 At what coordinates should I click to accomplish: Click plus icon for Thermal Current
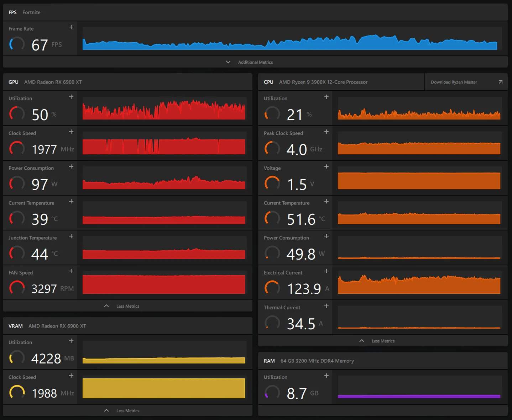click(x=326, y=306)
